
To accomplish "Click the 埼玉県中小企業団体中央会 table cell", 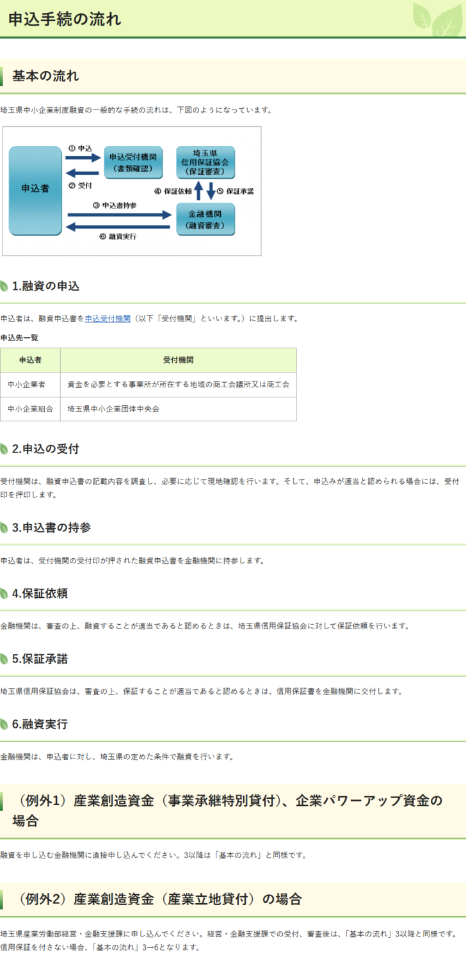I will 179,408.
